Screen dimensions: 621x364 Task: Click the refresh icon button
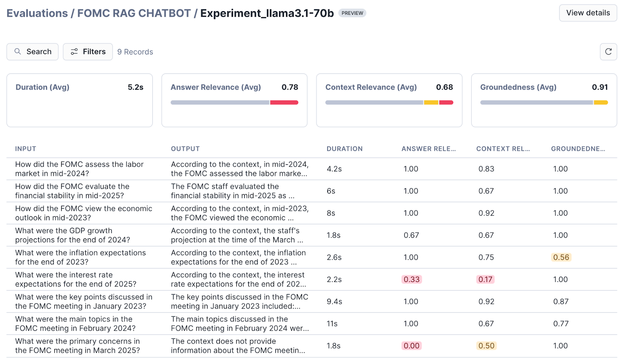(x=608, y=52)
